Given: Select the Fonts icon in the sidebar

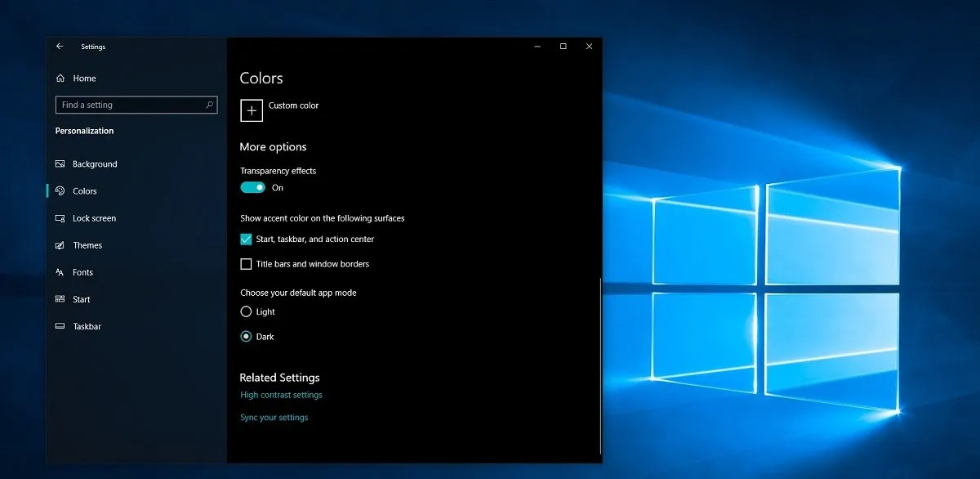Looking at the screenshot, I should pos(60,272).
